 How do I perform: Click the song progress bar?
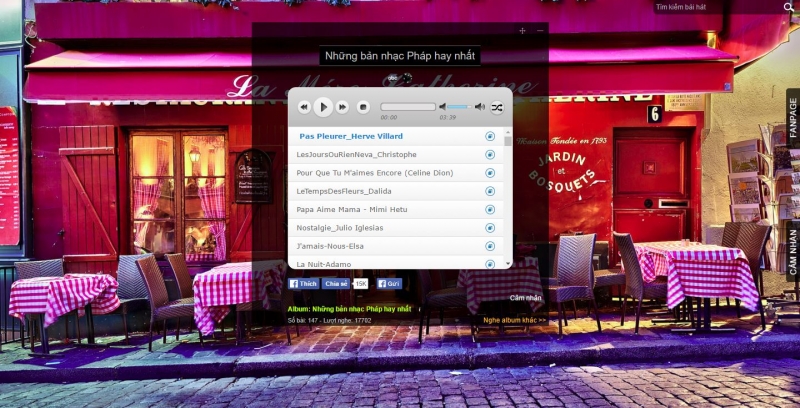click(407, 107)
